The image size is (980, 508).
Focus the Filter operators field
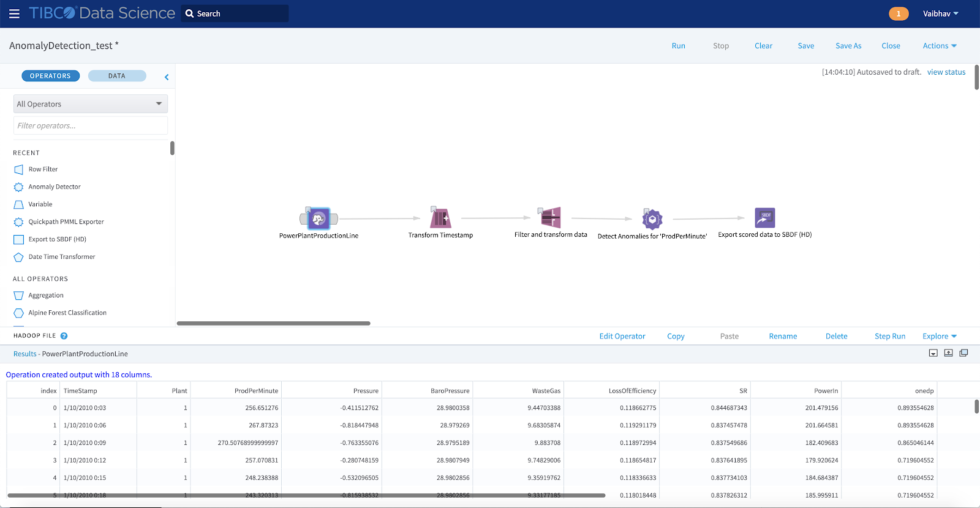click(91, 125)
